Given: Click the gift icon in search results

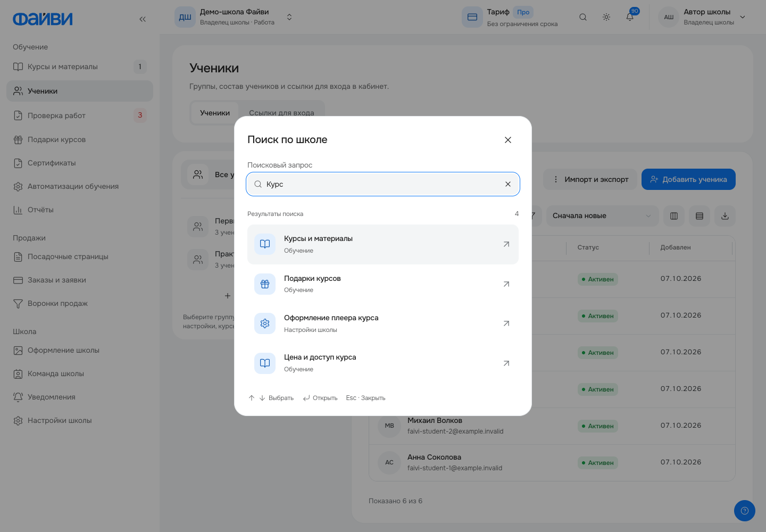Looking at the screenshot, I should click(265, 284).
